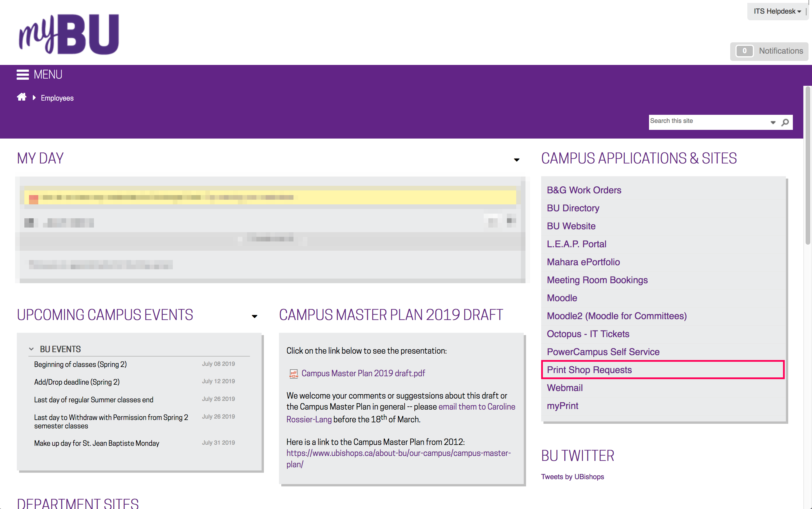Go to the home breadcrumb icon
This screenshot has width=812, height=509.
[21, 97]
